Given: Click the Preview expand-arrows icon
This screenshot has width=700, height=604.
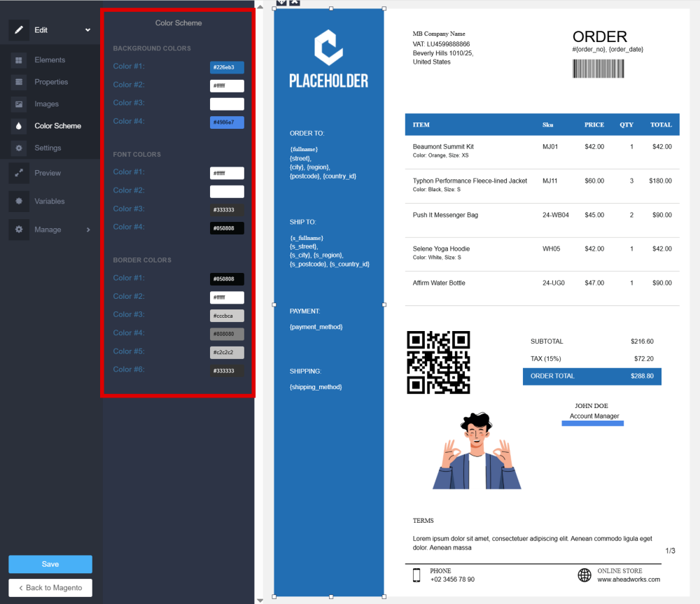Looking at the screenshot, I should click(19, 173).
